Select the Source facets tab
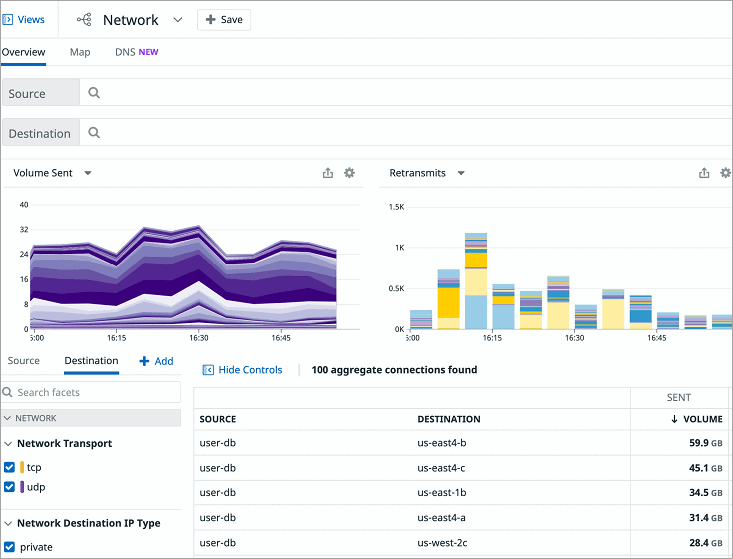The image size is (733, 559). 23,361
